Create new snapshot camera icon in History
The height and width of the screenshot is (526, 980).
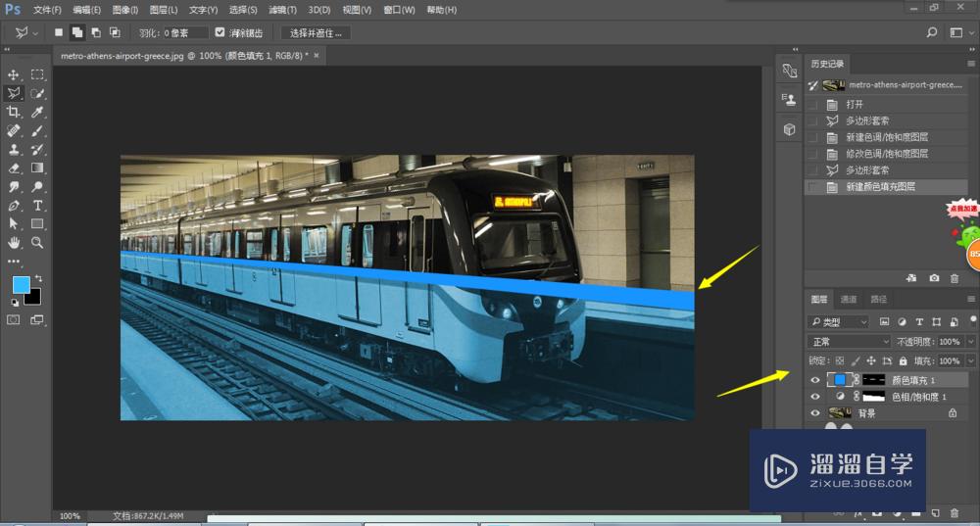[x=934, y=278]
